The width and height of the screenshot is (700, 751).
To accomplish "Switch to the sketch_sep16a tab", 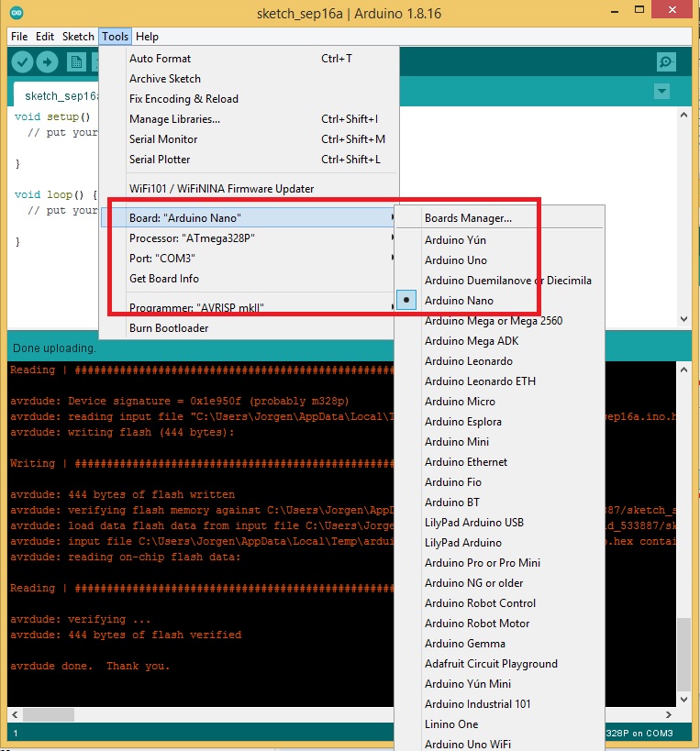I will coord(56,94).
